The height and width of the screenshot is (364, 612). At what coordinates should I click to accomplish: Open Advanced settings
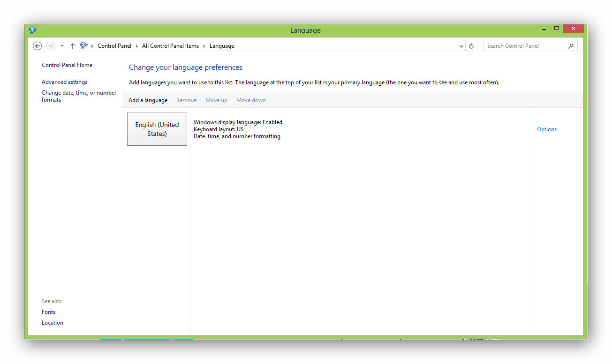click(x=64, y=82)
